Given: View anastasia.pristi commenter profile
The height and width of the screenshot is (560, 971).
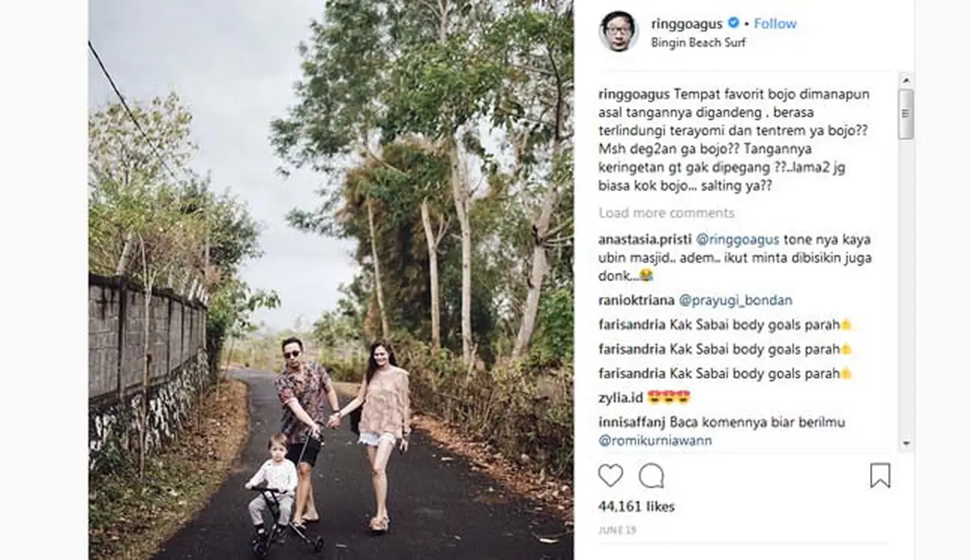Looking at the screenshot, I should pyautogui.click(x=645, y=239).
